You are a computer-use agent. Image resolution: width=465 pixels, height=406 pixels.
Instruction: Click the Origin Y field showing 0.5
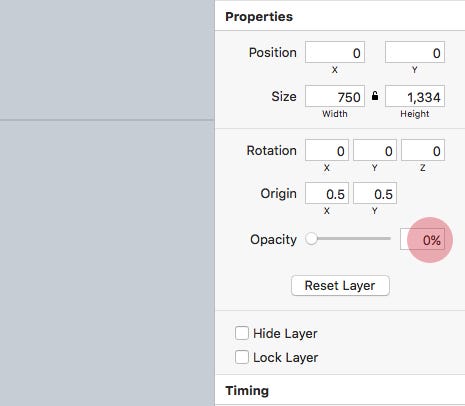(x=375, y=193)
